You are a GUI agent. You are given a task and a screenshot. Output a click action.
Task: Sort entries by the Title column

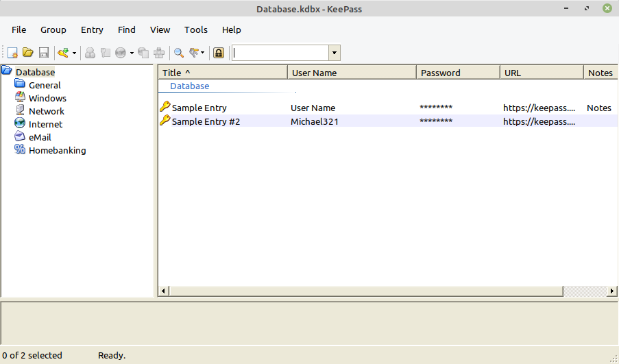pos(223,73)
